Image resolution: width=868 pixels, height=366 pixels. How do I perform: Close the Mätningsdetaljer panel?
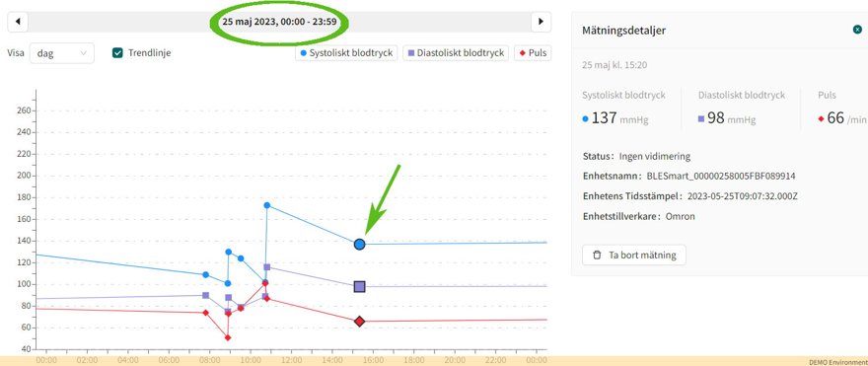[857, 30]
